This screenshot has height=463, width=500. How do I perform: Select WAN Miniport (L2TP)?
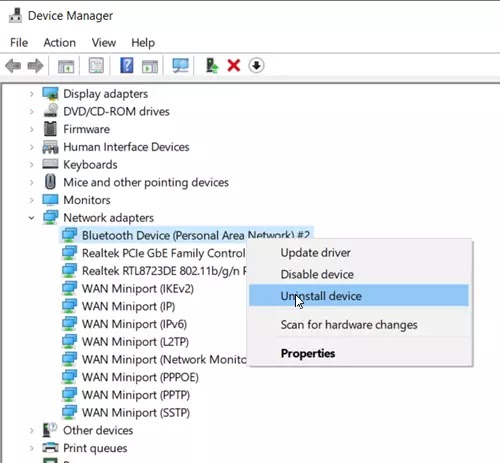click(135, 342)
